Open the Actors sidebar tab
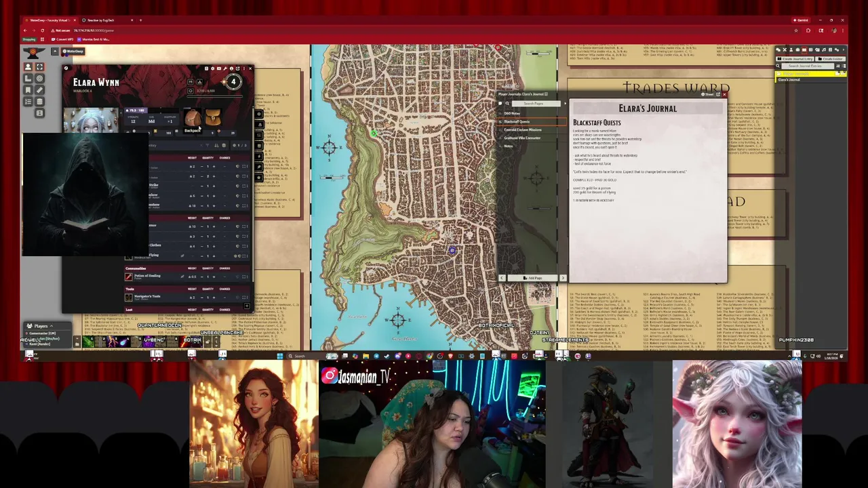The height and width of the screenshot is (488, 868). point(791,49)
